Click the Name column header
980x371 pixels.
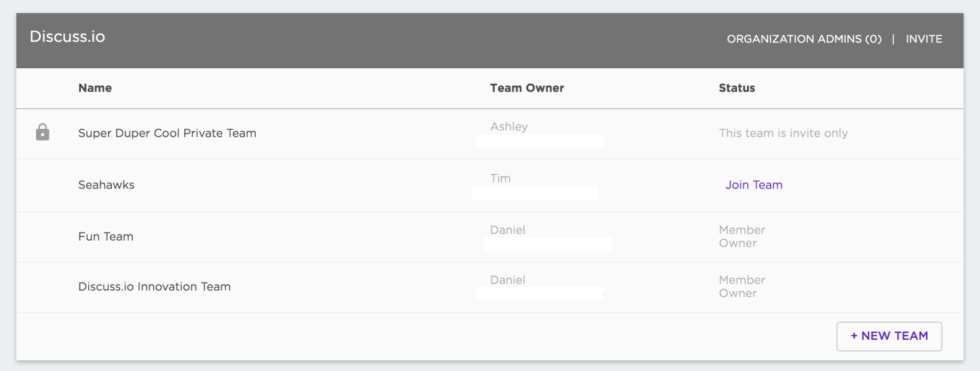coord(95,88)
